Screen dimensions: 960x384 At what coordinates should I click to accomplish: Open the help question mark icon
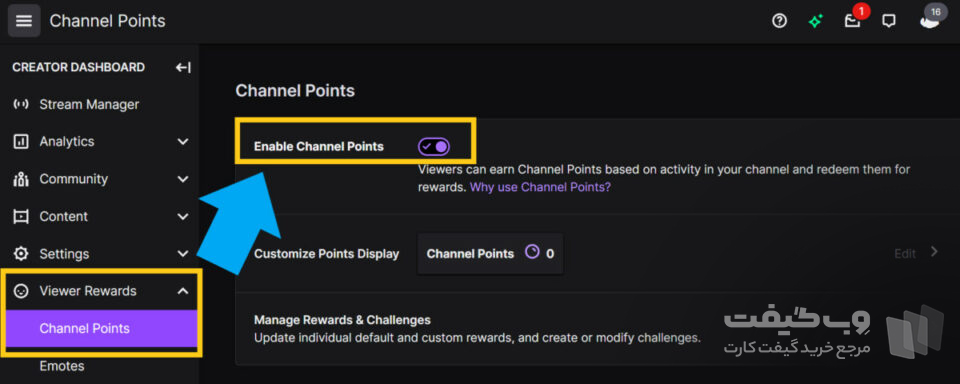tap(779, 21)
